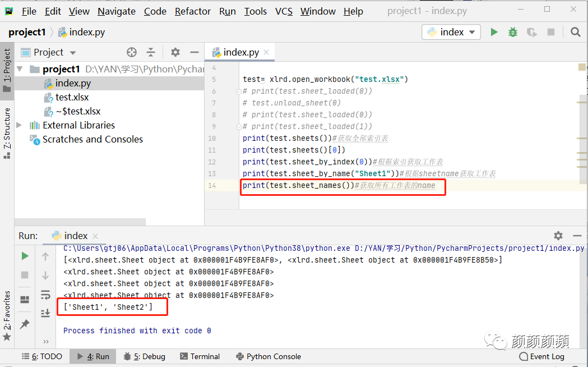Click the fold marker at line 9
This screenshot has height=367, width=588.
tap(239, 126)
